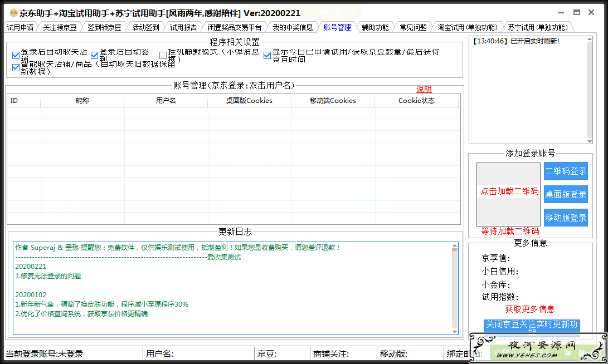608x364 pixels.
Task: Click 商铺关注 entry in status bar
Action: pyautogui.click(x=331, y=353)
